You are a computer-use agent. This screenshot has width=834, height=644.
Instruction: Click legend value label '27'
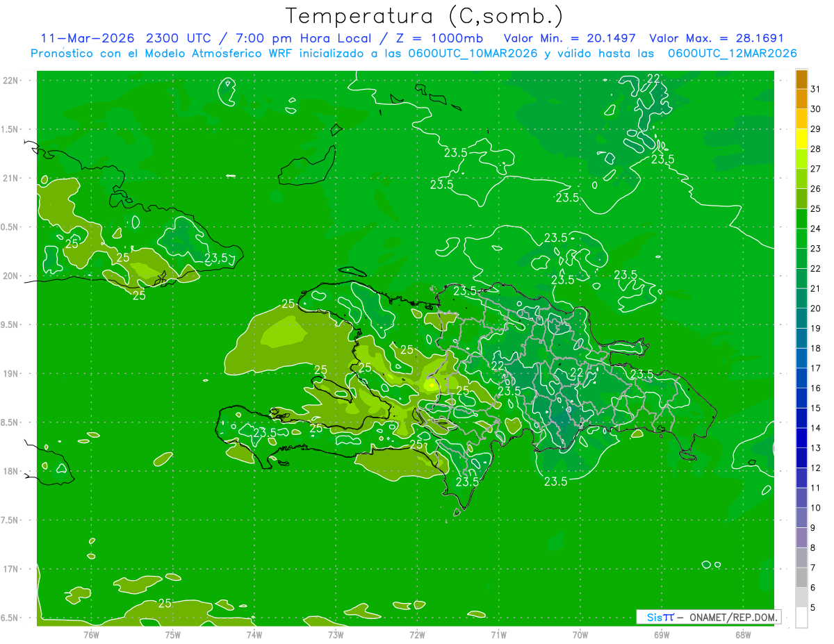(816, 169)
